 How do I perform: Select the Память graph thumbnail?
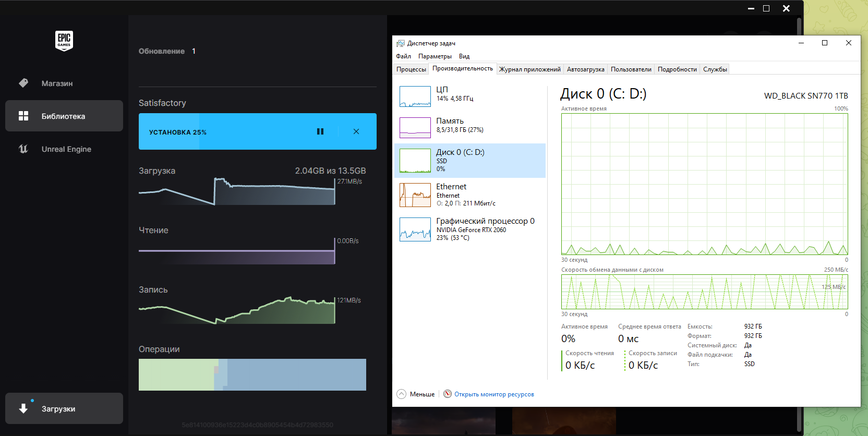click(x=415, y=128)
